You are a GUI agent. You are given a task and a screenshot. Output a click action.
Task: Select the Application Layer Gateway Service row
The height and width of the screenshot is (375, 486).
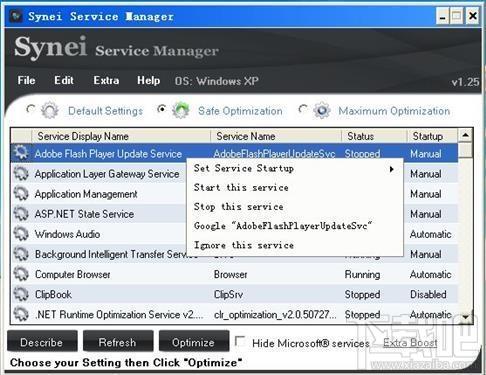click(x=235, y=174)
